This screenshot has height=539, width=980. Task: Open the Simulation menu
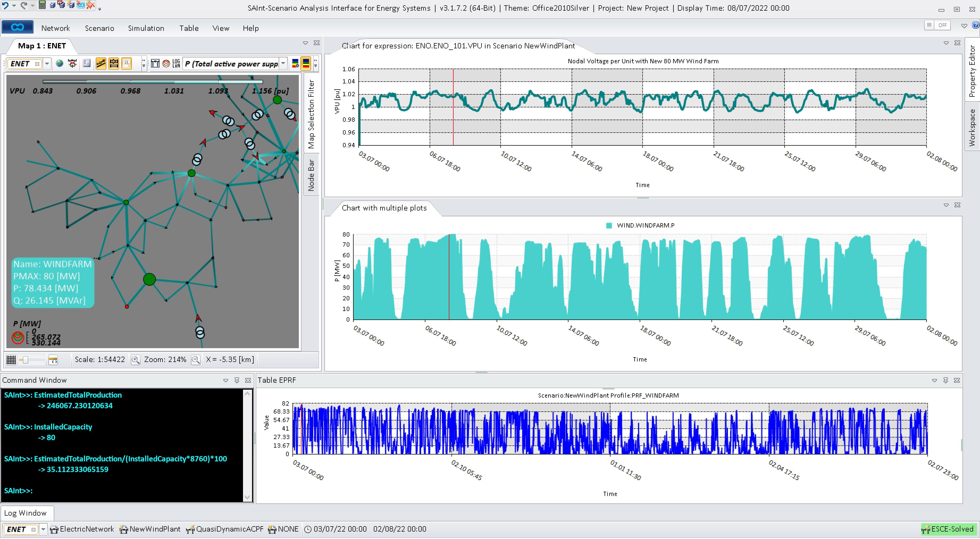[146, 28]
